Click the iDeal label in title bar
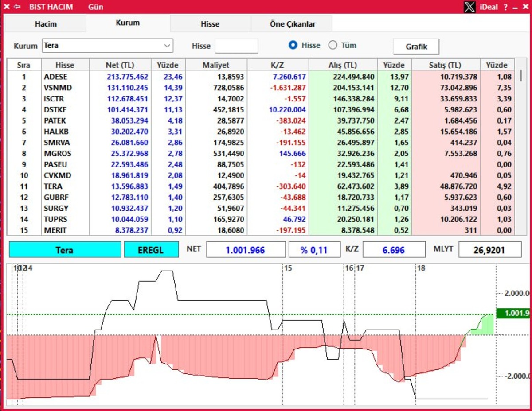 point(489,7)
